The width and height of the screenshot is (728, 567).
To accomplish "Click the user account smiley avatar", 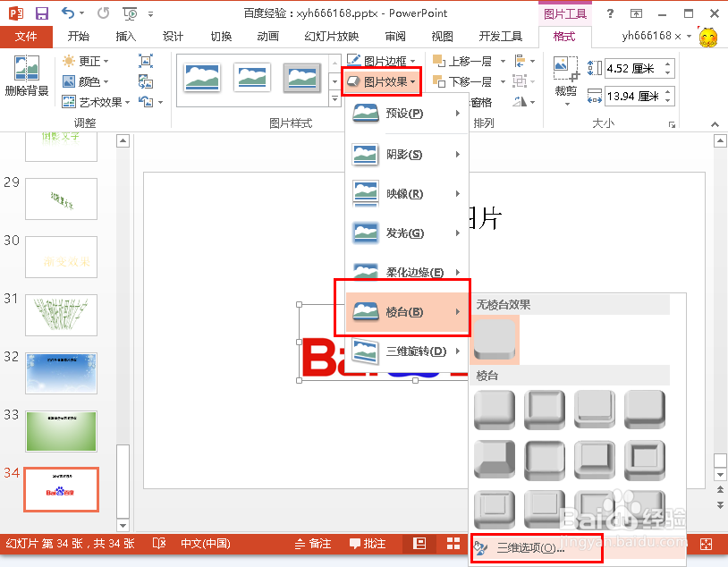I will click(x=708, y=37).
